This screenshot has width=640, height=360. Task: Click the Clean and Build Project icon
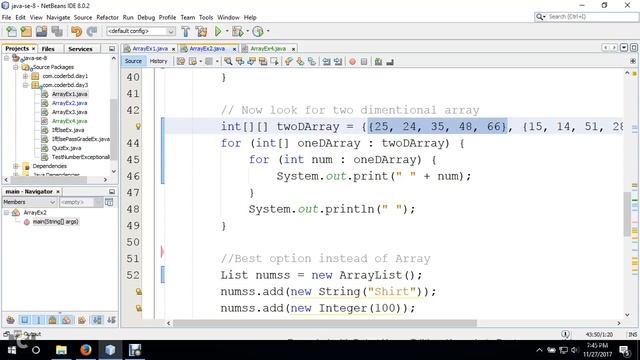(x=201, y=31)
